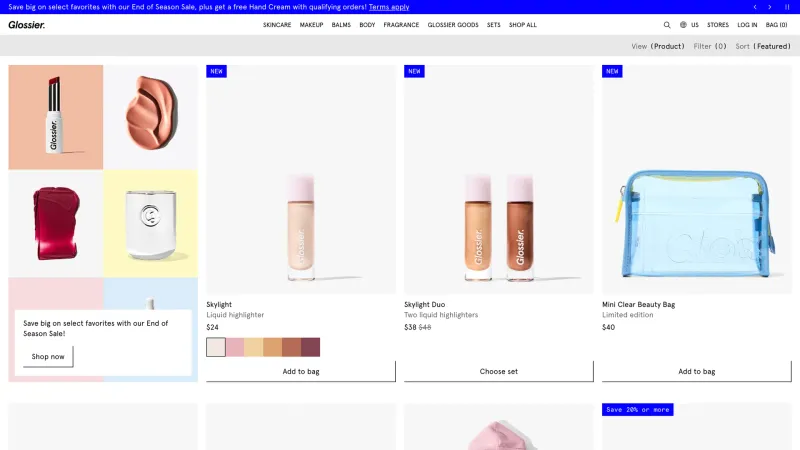
Task: Add Skylight to bag
Action: coord(301,371)
